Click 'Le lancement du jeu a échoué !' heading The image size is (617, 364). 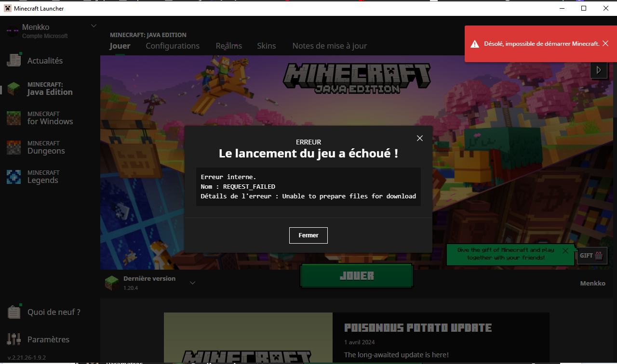tap(308, 154)
